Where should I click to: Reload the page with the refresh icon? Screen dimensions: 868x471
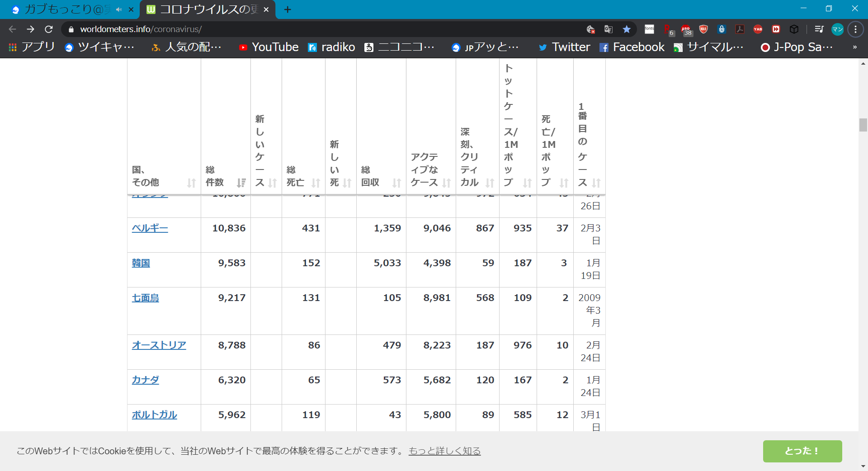point(49,29)
